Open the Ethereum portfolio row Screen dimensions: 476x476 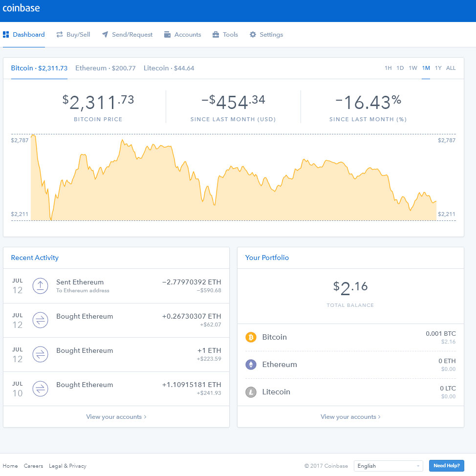pyautogui.click(x=350, y=365)
